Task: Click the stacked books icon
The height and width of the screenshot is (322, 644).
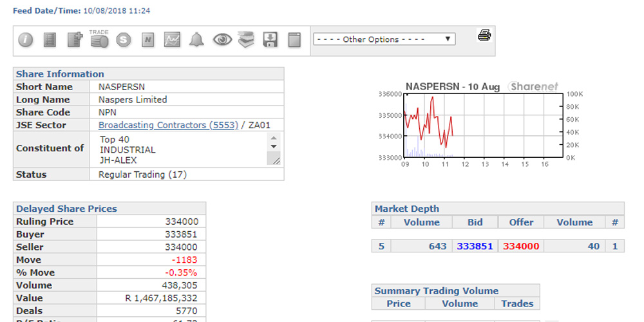Action: coord(246,40)
